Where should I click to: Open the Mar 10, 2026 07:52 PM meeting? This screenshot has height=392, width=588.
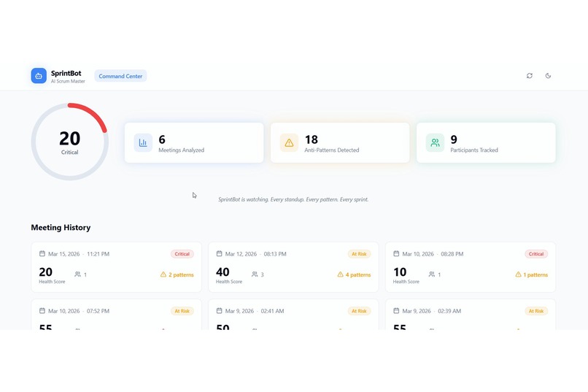tap(116, 315)
